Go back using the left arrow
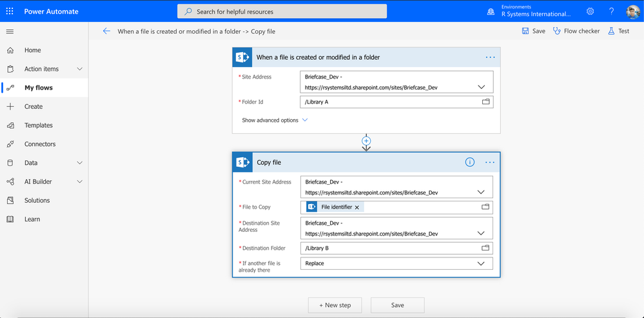Image resolution: width=644 pixels, height=318 pixels. click(x=107, y=31)
